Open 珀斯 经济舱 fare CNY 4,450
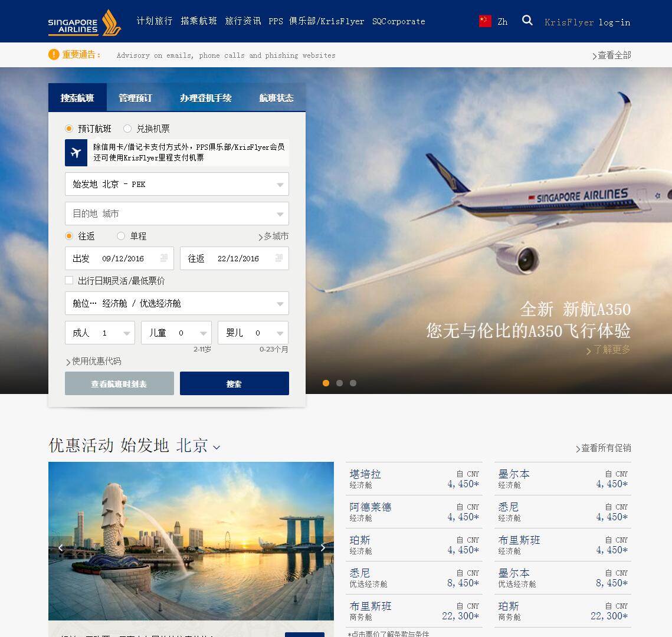The image size is (672, 637). click(x=414, y=544)
